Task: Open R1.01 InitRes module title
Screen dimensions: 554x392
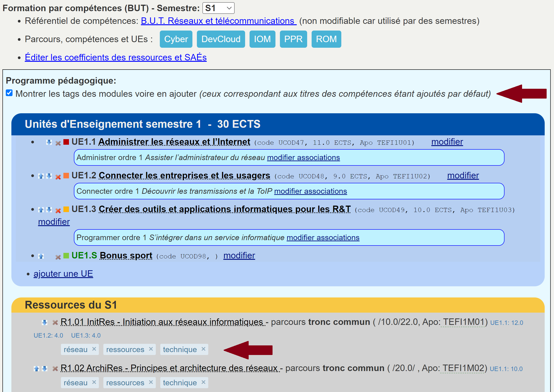Action: [162, 322]
